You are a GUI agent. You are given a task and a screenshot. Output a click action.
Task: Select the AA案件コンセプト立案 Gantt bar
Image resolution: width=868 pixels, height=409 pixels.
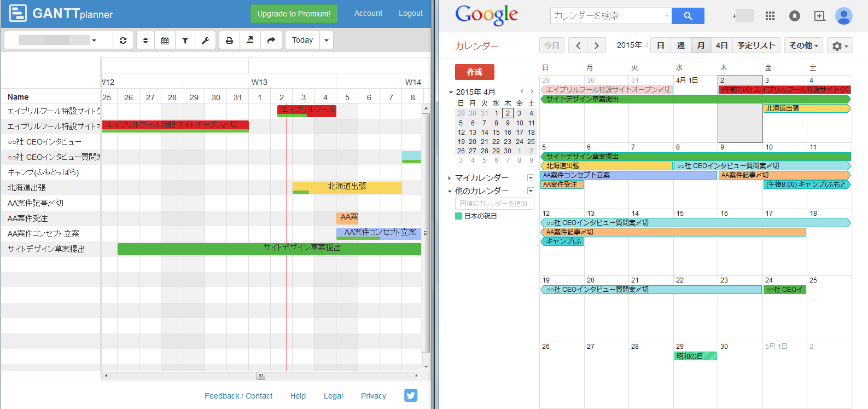[378, 233]
